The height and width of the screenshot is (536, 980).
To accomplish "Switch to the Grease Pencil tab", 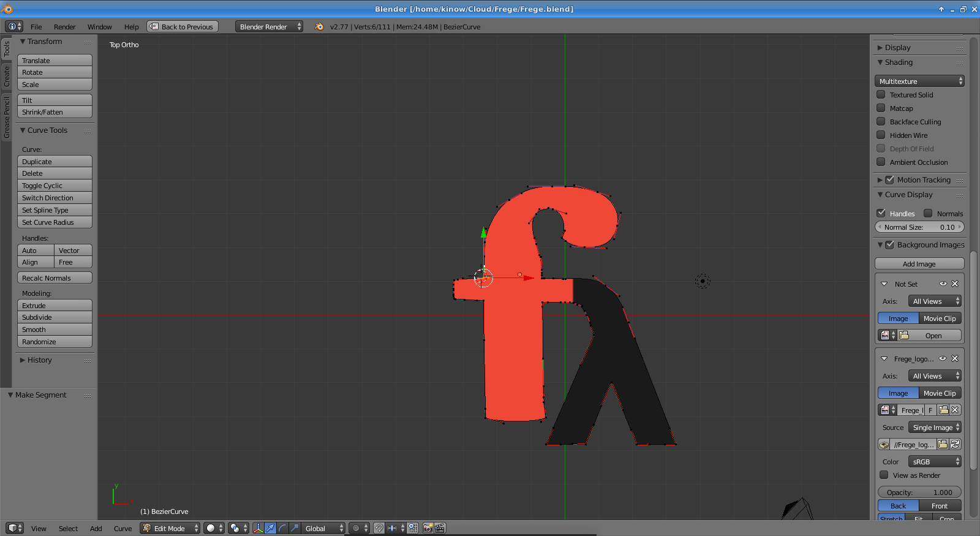I will (x=7, y=117).
